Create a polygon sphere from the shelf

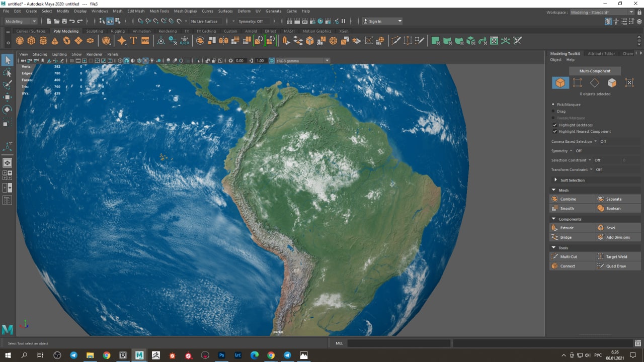(20, 41)
